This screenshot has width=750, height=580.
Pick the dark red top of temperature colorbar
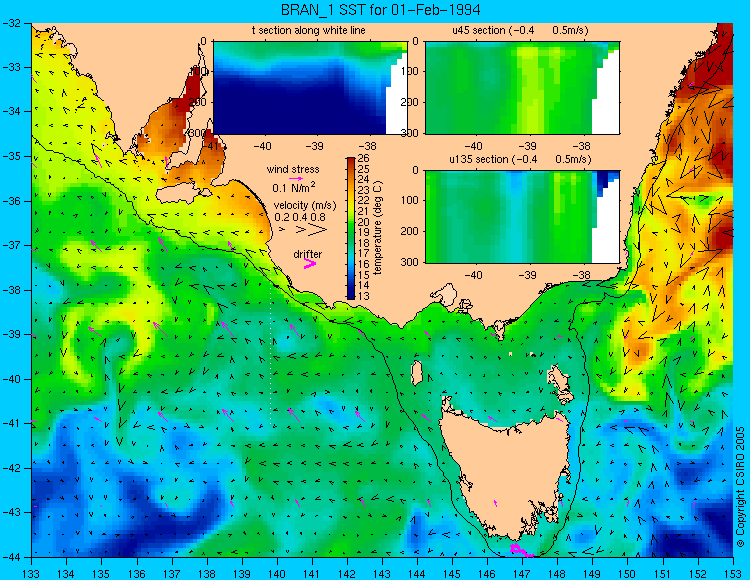(x=351, y=162)
